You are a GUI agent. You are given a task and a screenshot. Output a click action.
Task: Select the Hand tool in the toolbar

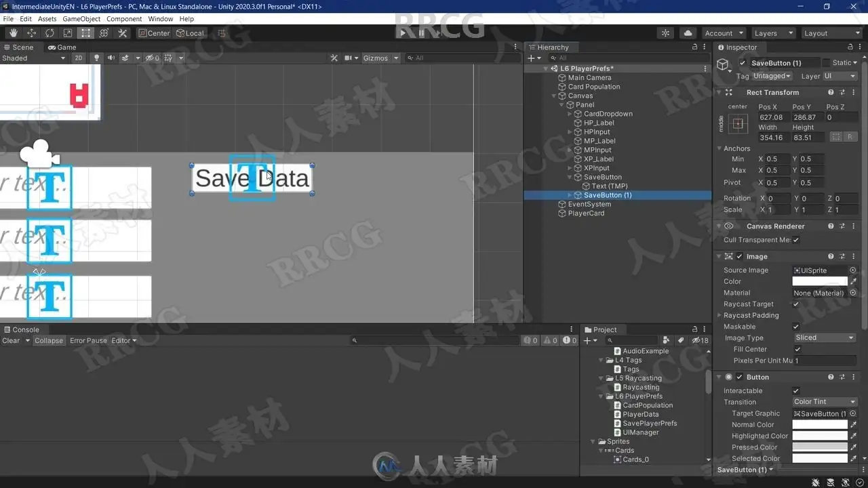click(x=14, y=33)
